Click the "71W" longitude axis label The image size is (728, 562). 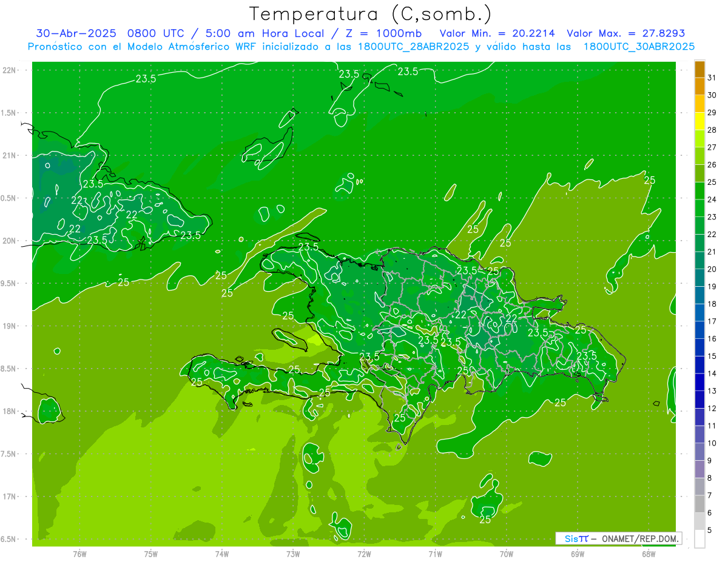435,554
